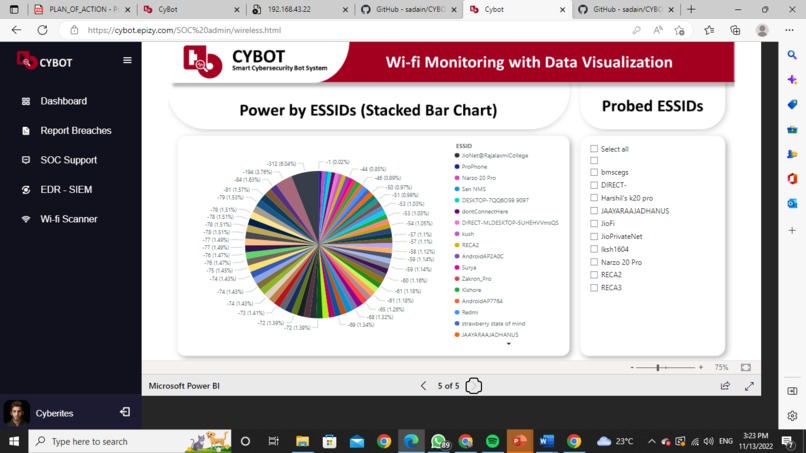The width and height of the screenshot is (806, 453).
Task: Click the fit to page icon
Action: click(x=746, y=367)
